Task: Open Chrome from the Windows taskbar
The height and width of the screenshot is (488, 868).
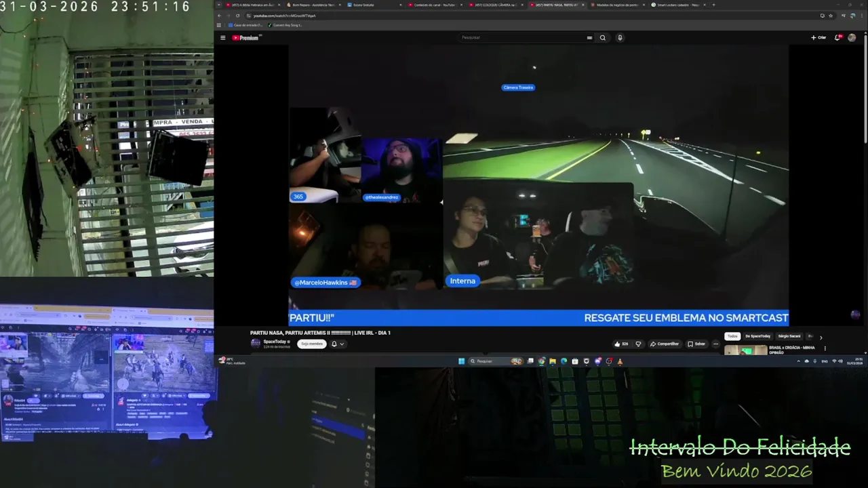Action: pos(541,361)
